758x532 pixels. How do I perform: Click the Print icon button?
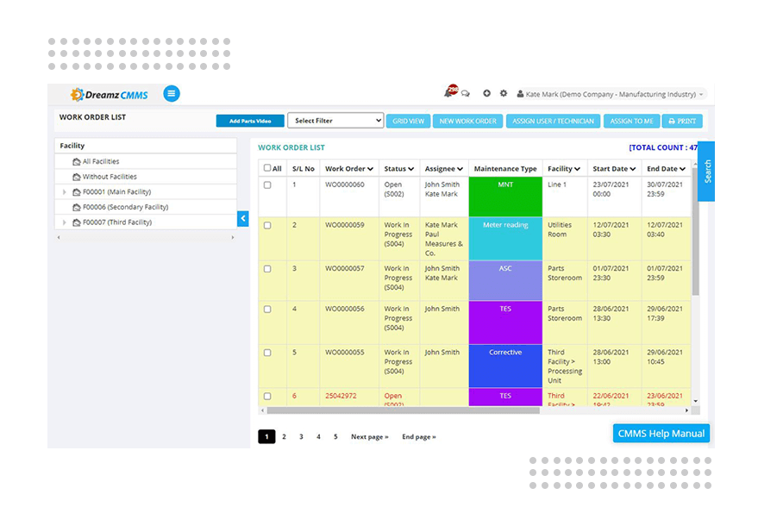[x=683, y=121]
